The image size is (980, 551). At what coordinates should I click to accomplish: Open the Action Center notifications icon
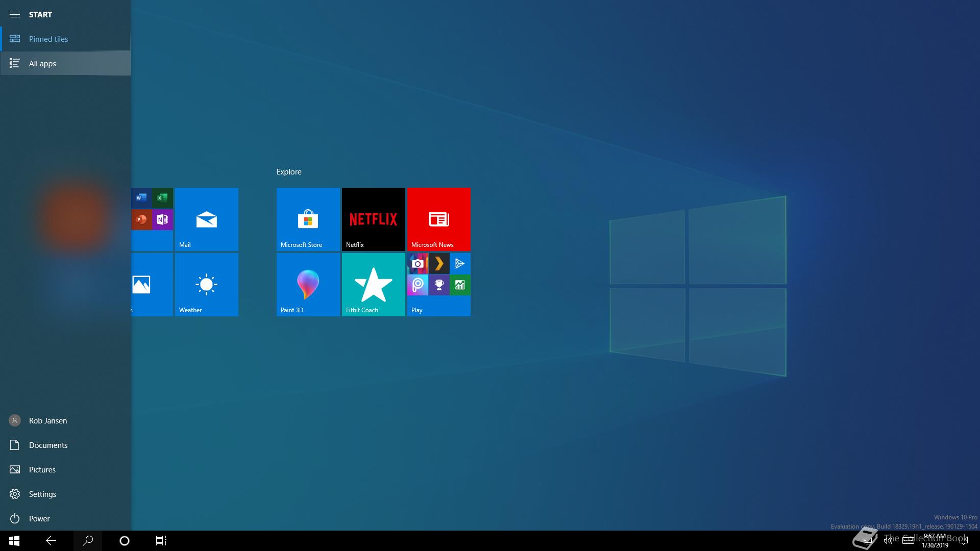[964, 541]
